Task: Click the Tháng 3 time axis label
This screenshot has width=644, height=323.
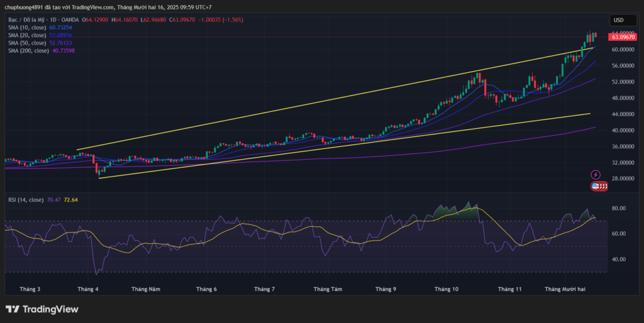Action: click(x=30, y=290)
